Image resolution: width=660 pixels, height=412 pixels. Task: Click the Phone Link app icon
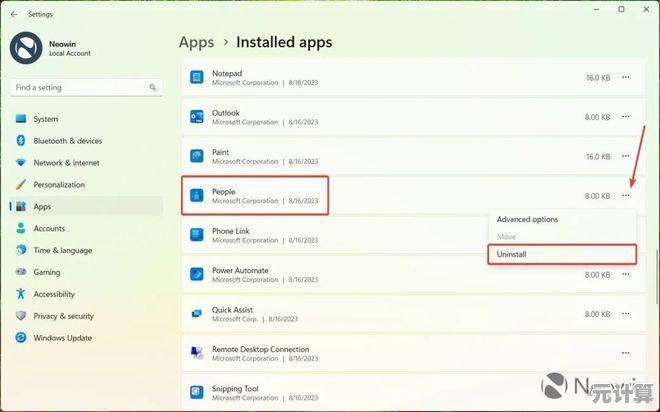pos(197,235)
